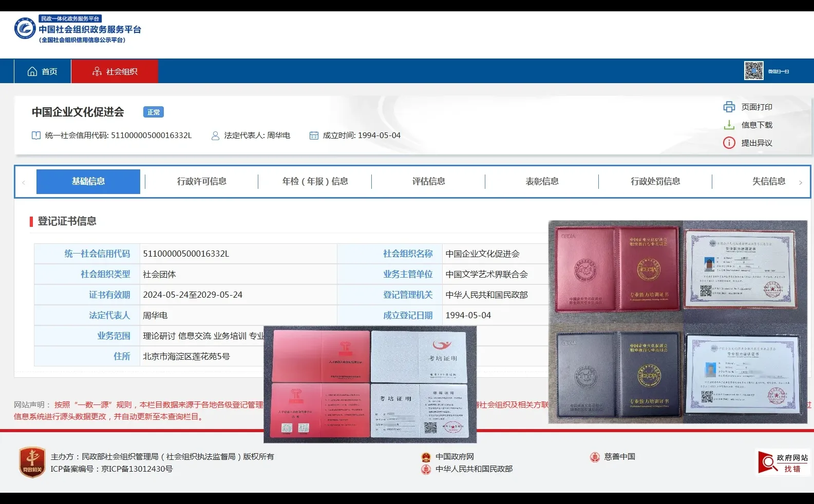Click the 政府网站找错 badge
This screenshot has height=504, width=814.
[x=784, y=462]
